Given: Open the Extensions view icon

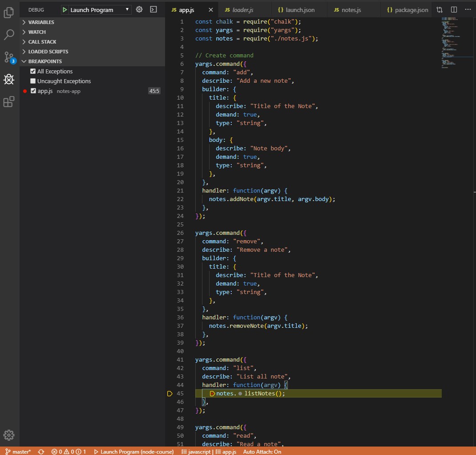Looking at the screenshot, I should 9,102.
